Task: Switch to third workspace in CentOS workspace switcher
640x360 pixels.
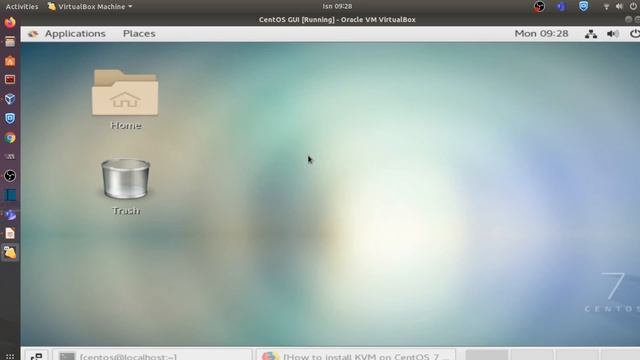Action: coord(576,355)
